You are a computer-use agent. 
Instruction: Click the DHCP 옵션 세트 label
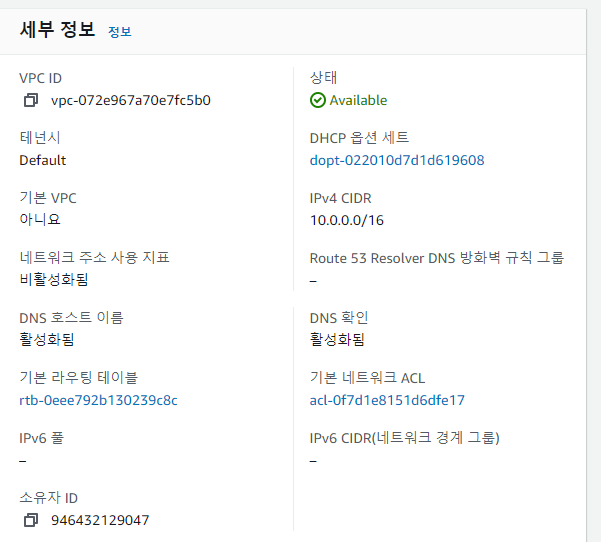coord(359,138)
